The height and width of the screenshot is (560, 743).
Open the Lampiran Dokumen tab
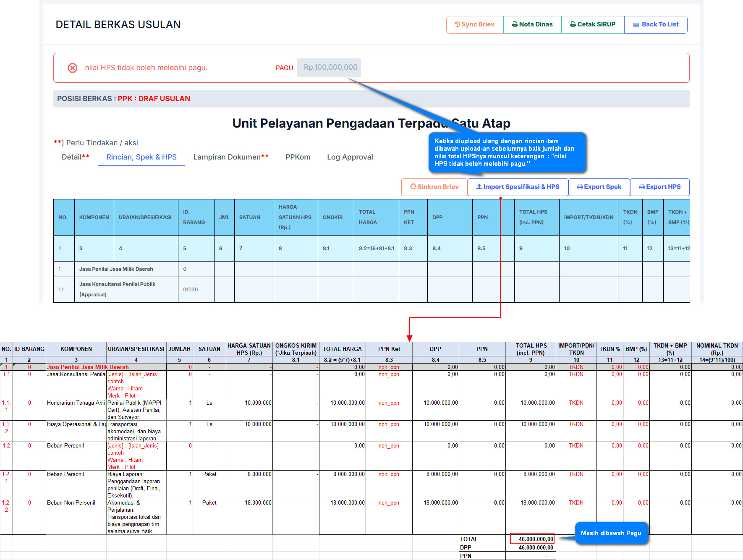(x=230, y=157)
